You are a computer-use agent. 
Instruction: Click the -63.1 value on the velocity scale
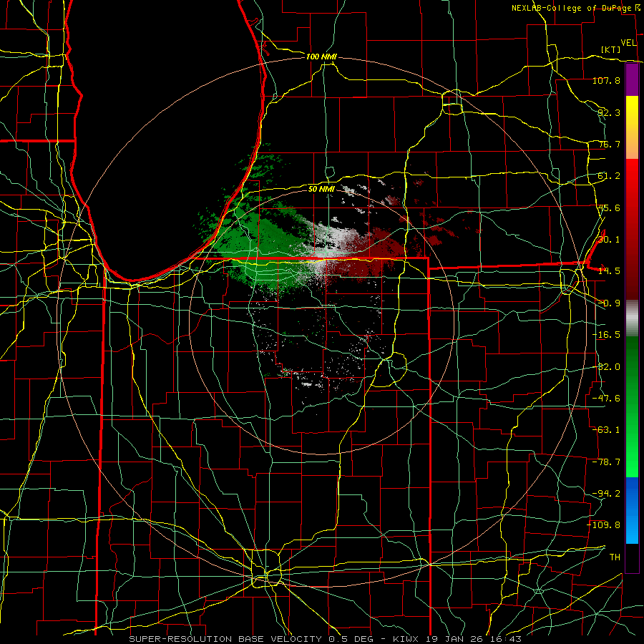point(606,430)
